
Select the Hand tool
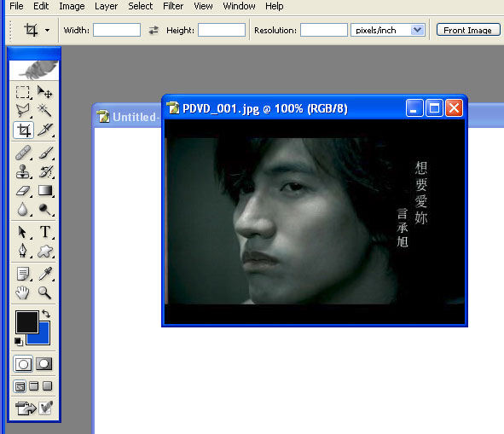click(x=23, y=292)
